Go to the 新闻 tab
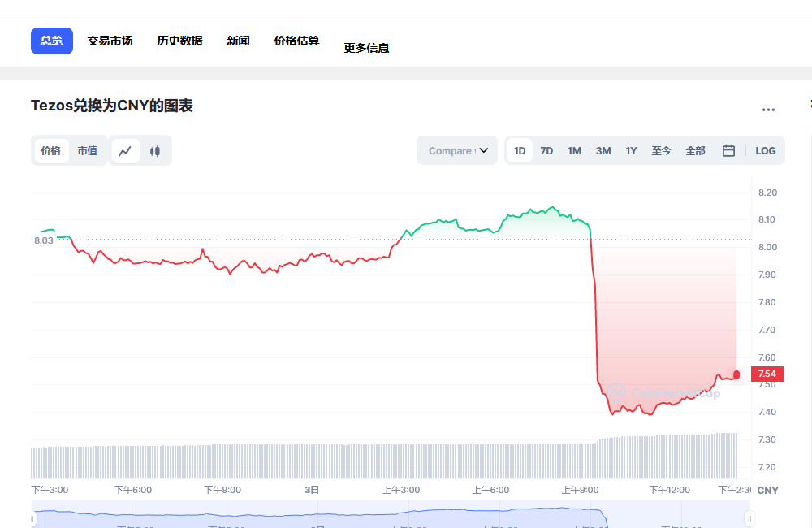The image size is (812, 528). pos(238,41)
